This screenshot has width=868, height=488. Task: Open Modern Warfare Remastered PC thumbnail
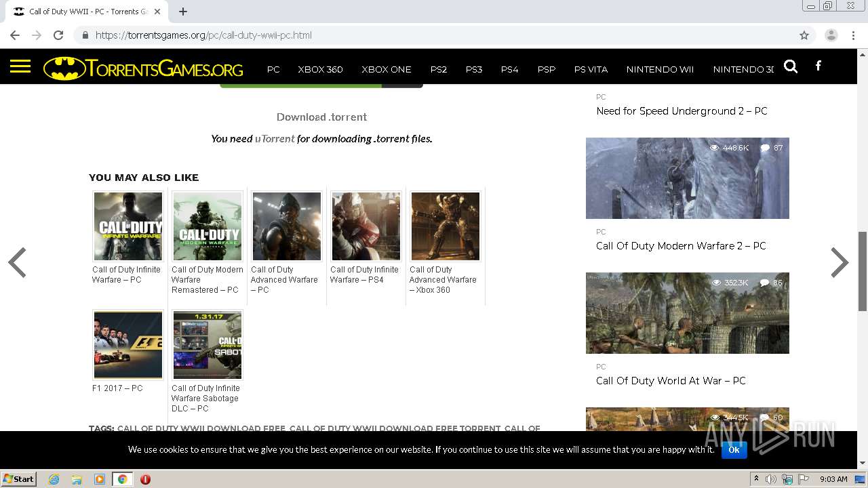click(x=208, y=226)
